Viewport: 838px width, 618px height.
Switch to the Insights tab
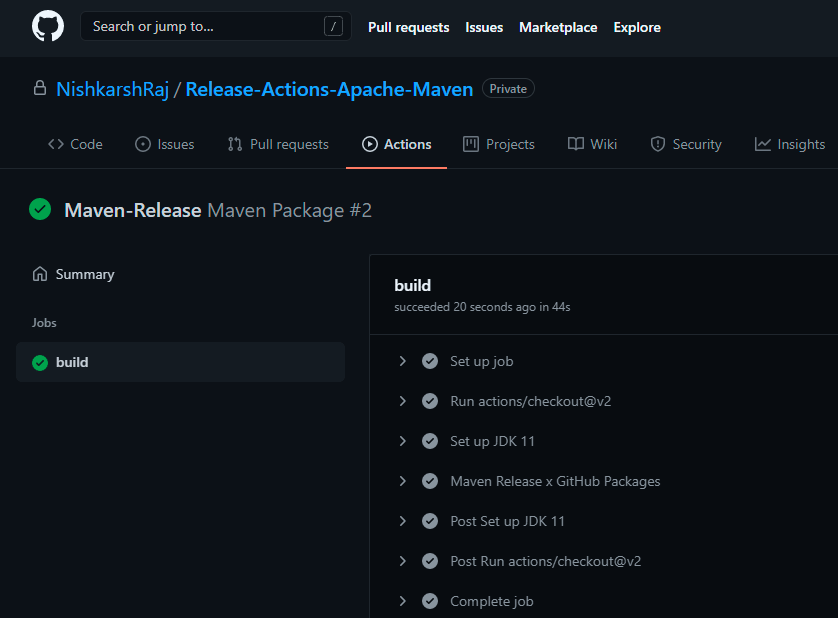789,144
